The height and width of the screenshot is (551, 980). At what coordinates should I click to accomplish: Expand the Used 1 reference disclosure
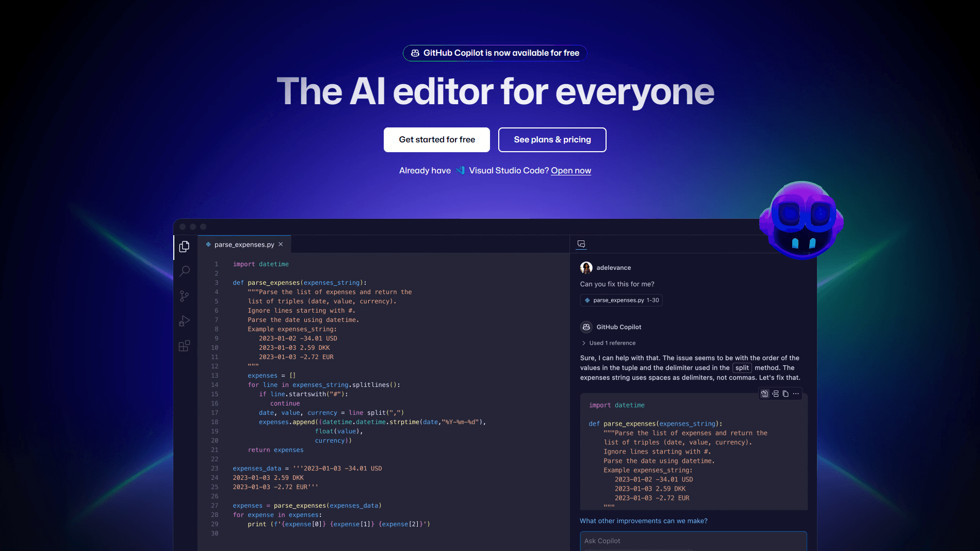coord(609,343)
